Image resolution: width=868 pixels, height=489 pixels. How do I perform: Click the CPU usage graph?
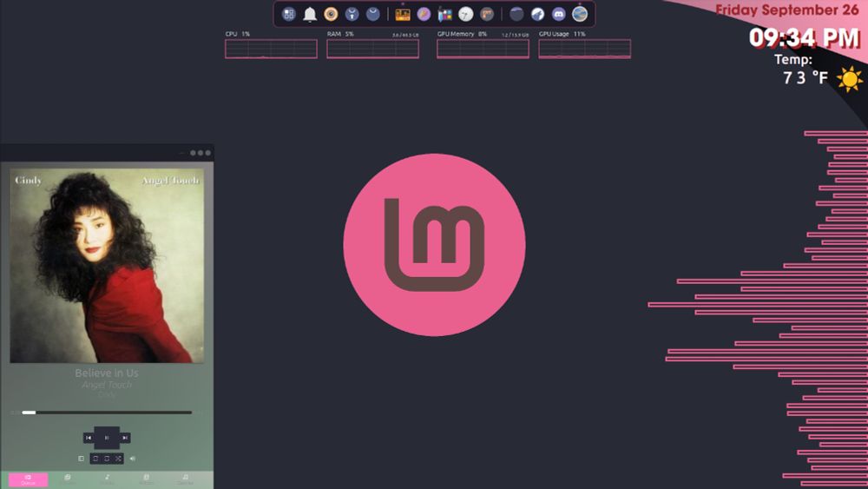271,49
